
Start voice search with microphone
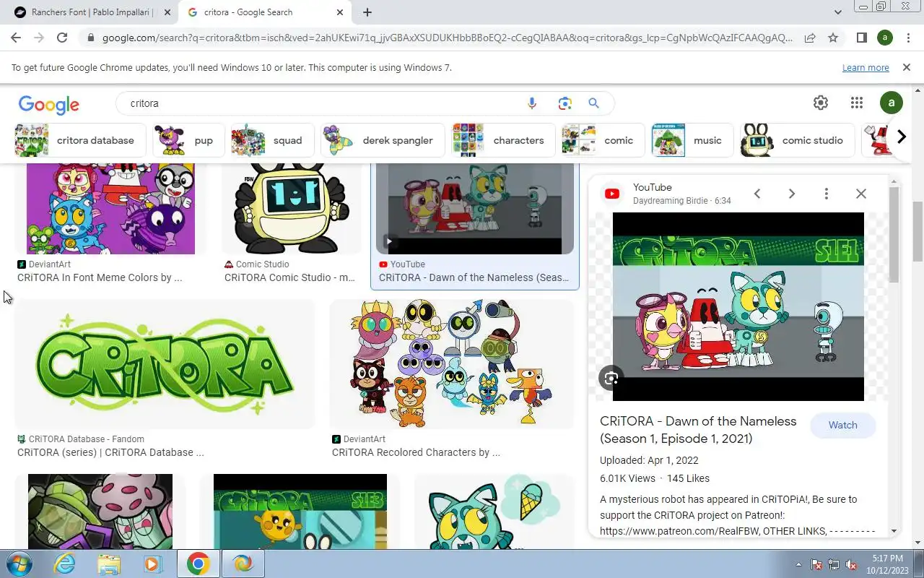[532, 103]
